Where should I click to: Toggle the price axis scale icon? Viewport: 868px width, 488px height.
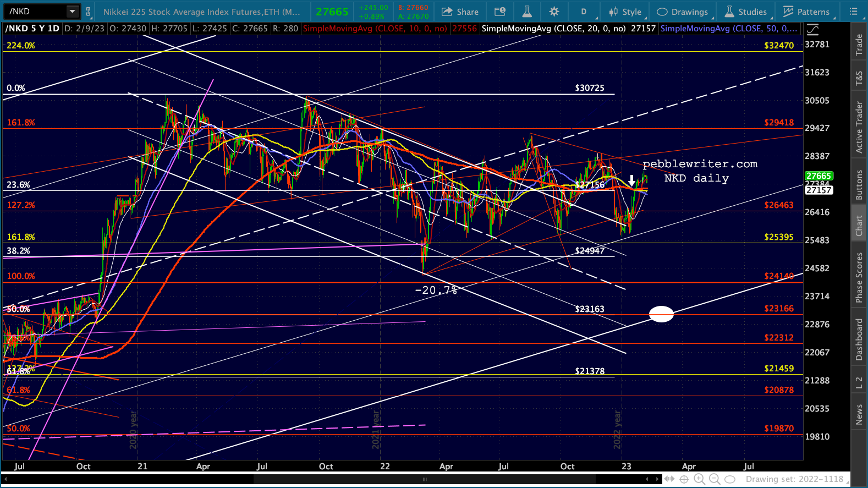point(812,29)
